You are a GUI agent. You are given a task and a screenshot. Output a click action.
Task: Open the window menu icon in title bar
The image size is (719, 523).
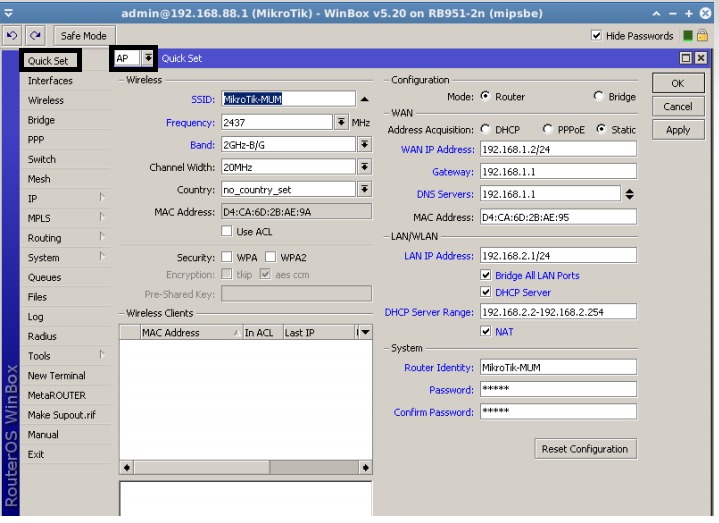click(x=9, y=13)
